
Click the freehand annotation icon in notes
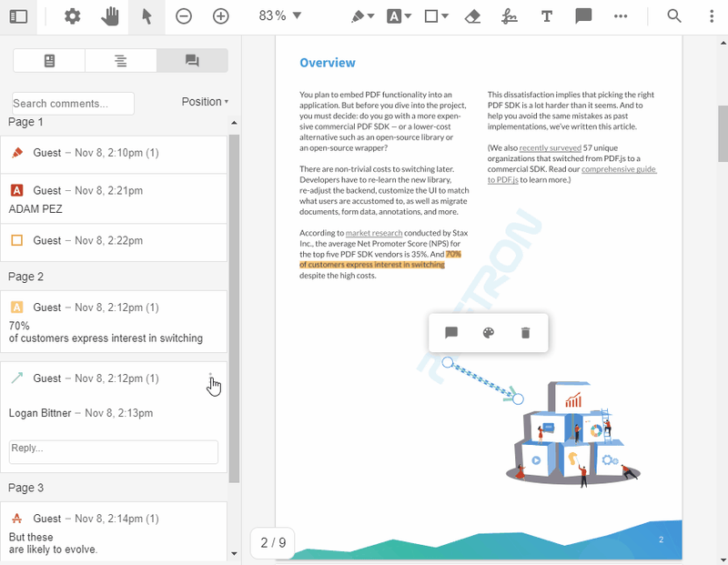(x=16, y=152)
